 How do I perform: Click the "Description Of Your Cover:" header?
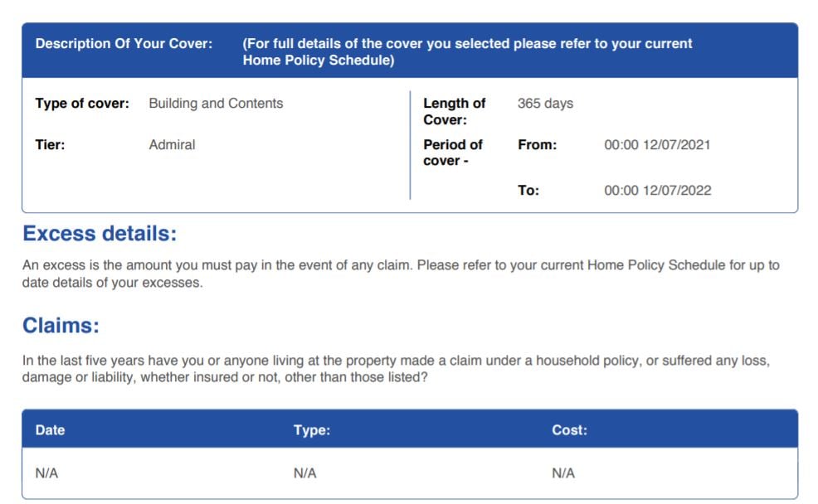click(124, 43)
